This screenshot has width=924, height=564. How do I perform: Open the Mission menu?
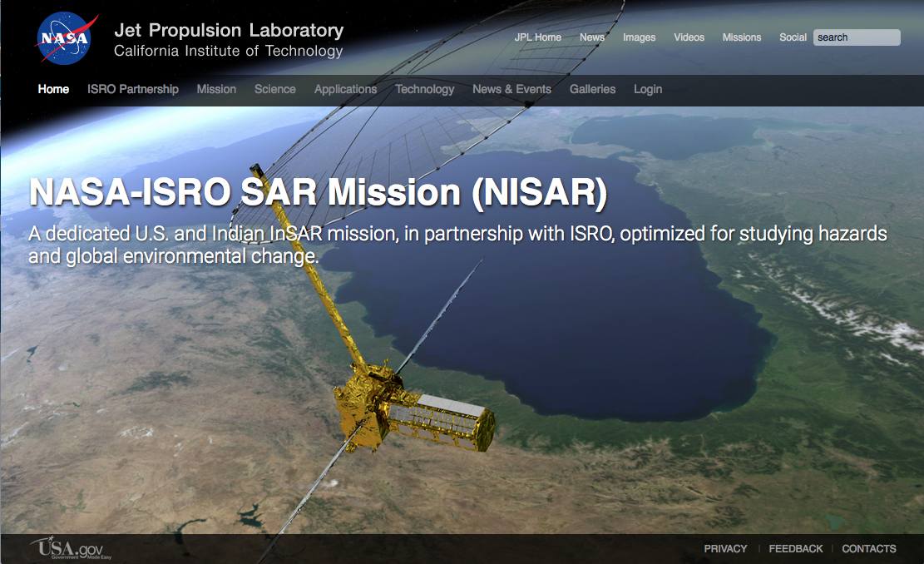tap(216, 89)
